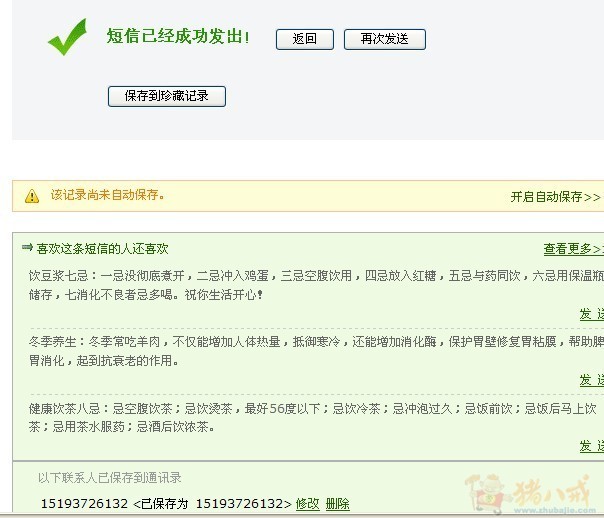Image resolution: width=604 pixels, height=518 pixels.
Task: Click 修改 for contact 15193726132
Action: pos(307,504)
